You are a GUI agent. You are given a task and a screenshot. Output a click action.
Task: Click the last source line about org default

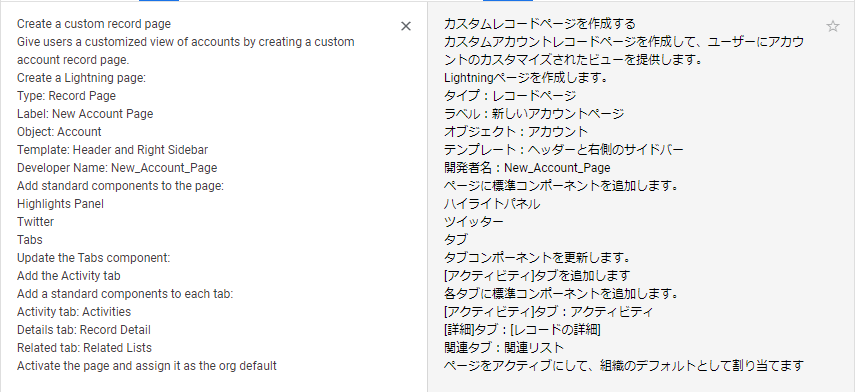tap(147, 366)
